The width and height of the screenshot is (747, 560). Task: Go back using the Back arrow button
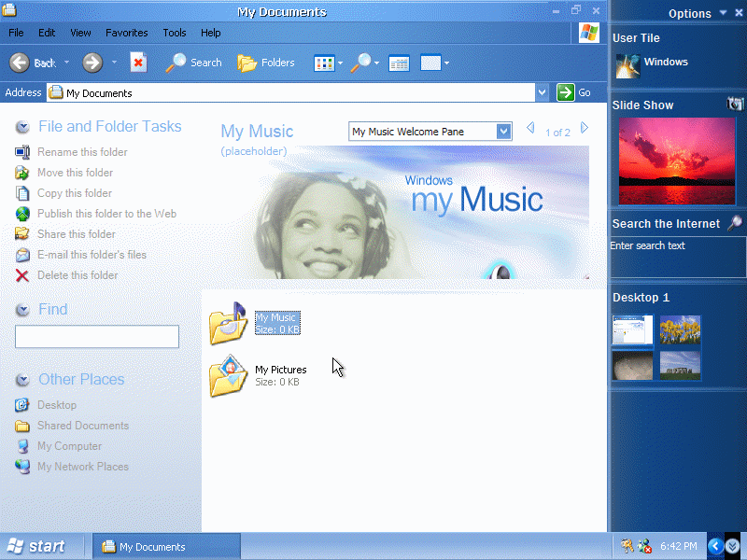pyautogui.click(x=20, y=63)
